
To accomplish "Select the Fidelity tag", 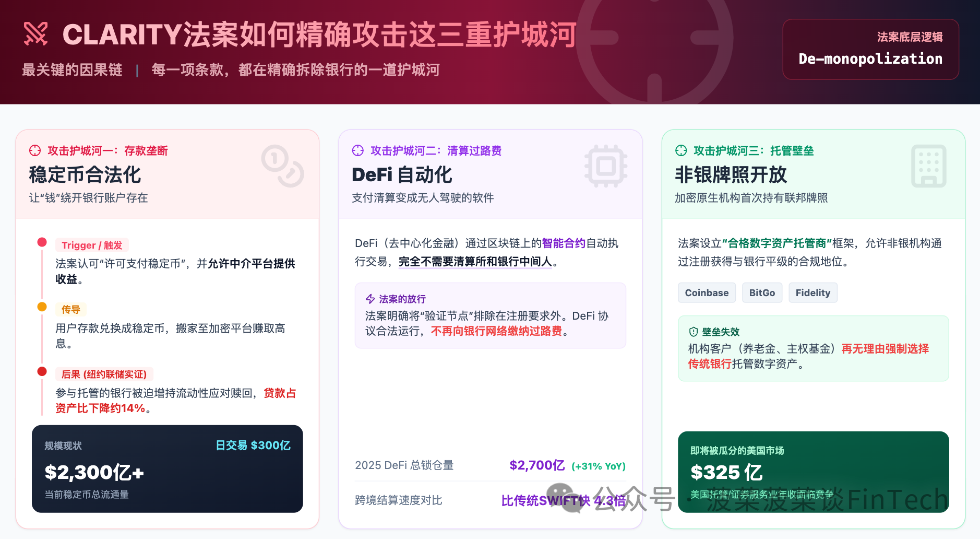I will [x=812, y=292].
